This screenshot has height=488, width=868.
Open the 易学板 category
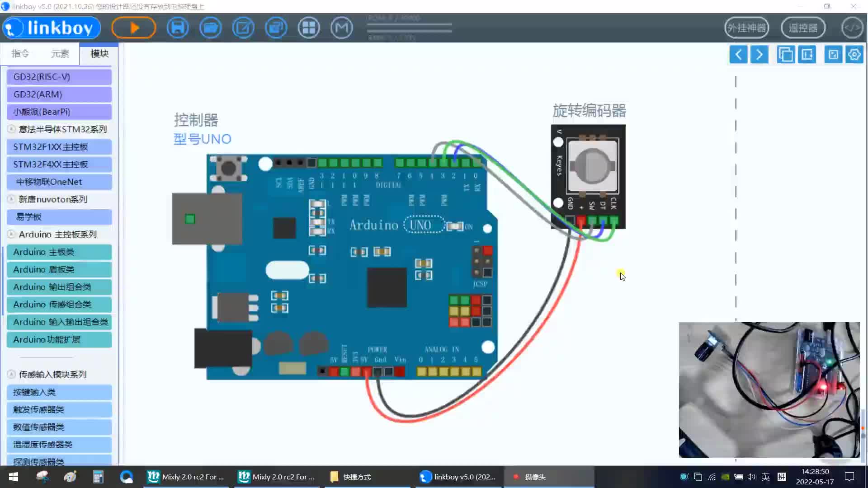point(59,217)
